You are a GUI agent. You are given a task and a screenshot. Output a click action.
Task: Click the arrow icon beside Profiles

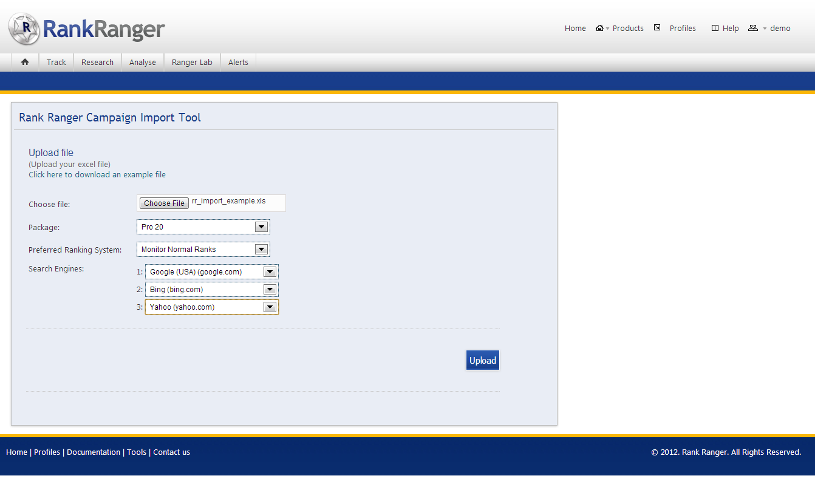click(x=657, y=27)
